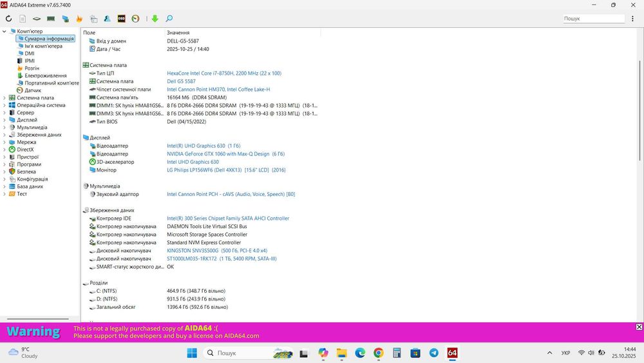This screenshot has height=363, width=644.
Task: Select Розгін in the sidebar tree
Action: pos(32,68)
